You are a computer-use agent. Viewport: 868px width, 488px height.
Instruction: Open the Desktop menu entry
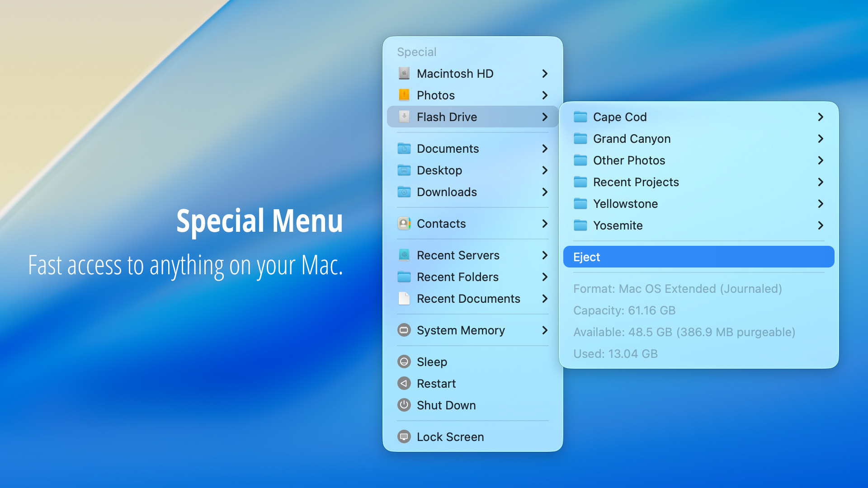pos(473,170)
